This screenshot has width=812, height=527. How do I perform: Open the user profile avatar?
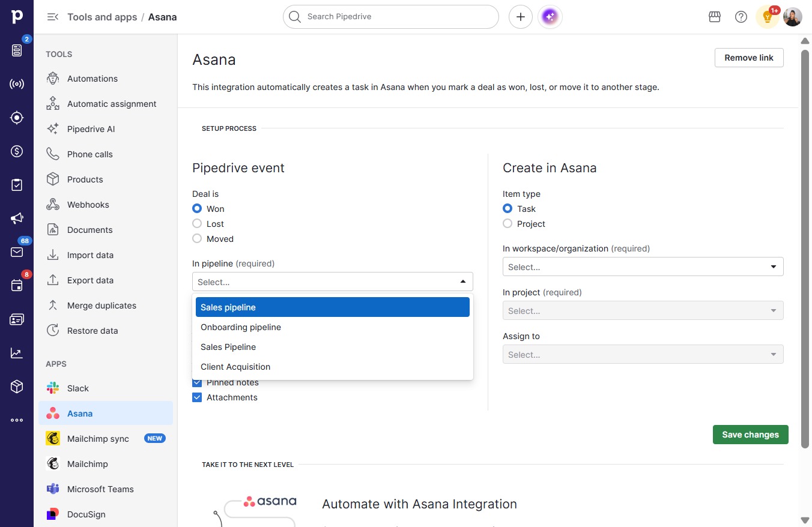pyautogui.click(x=793, y=17)
